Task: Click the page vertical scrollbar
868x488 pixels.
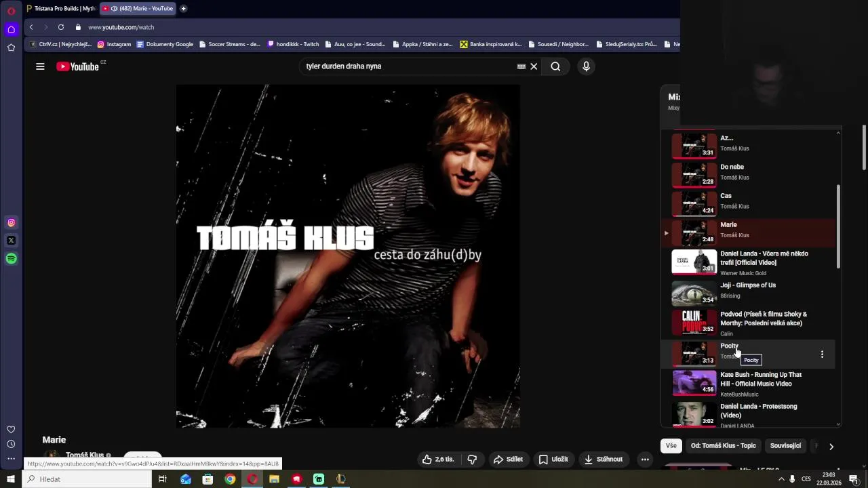Action: (864, 148)
